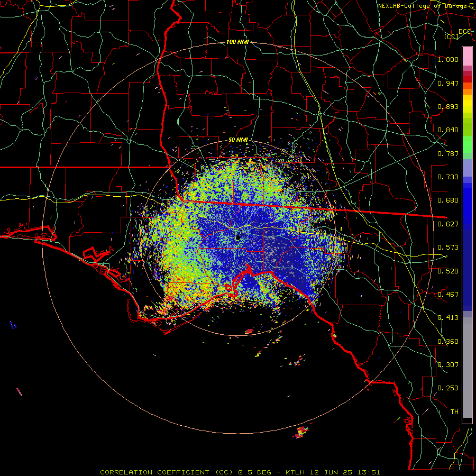Pick the bright green color bar segment above 0.787
The height and width of the screenshot is (476, 476).
(x=467, y=144)
